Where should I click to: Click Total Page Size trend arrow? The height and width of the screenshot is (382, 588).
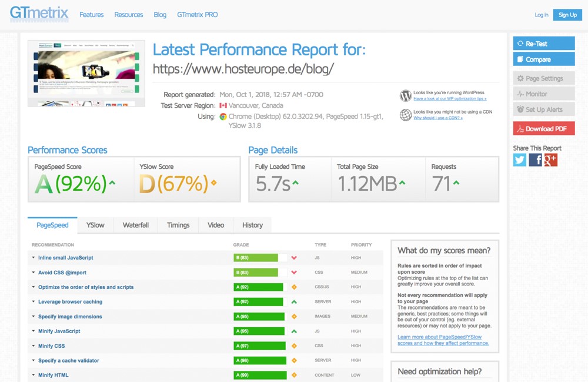point(402,182)
